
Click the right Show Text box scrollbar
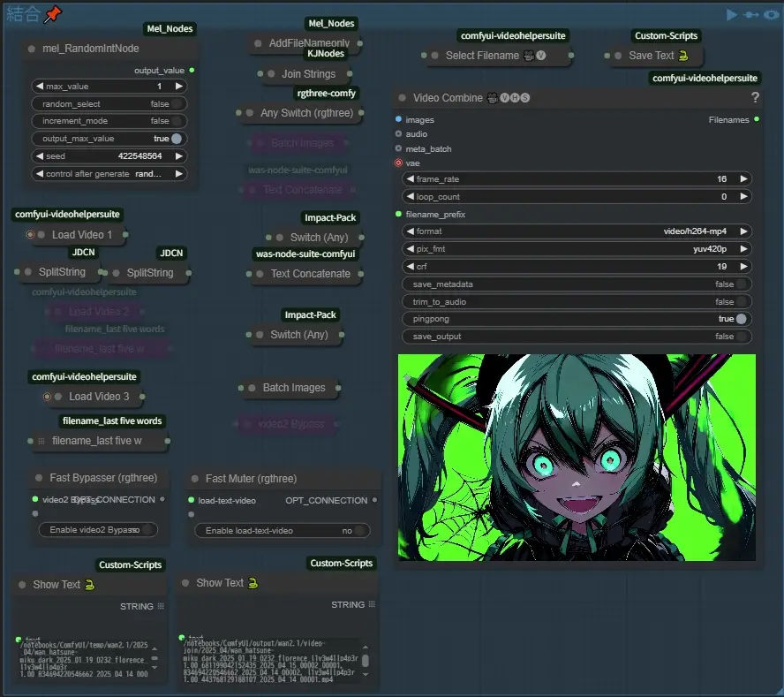pos(366,661)
